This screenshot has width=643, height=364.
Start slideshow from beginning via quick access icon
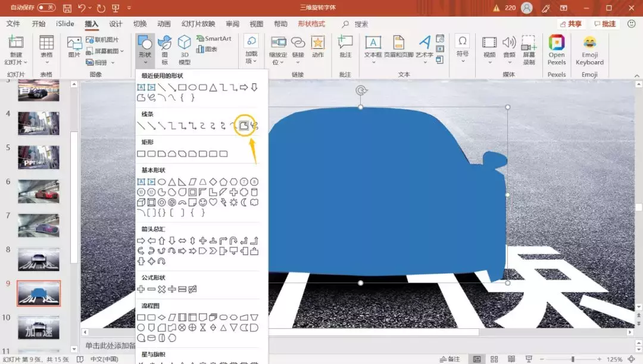coord(116,8)
